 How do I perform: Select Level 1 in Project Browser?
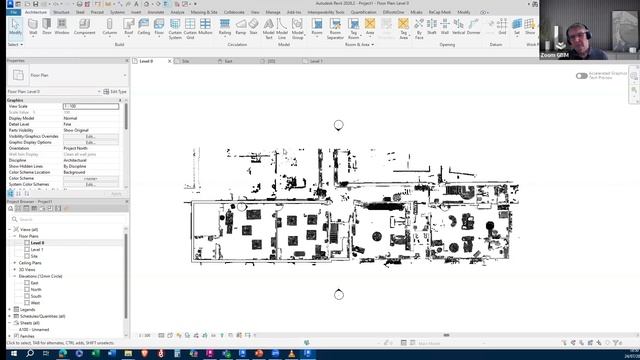pos(37,250)
